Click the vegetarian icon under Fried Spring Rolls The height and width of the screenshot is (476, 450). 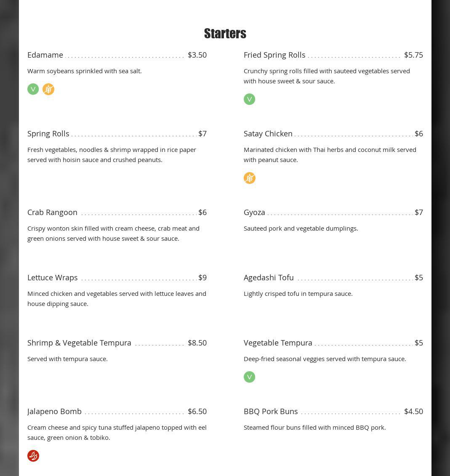249,99
